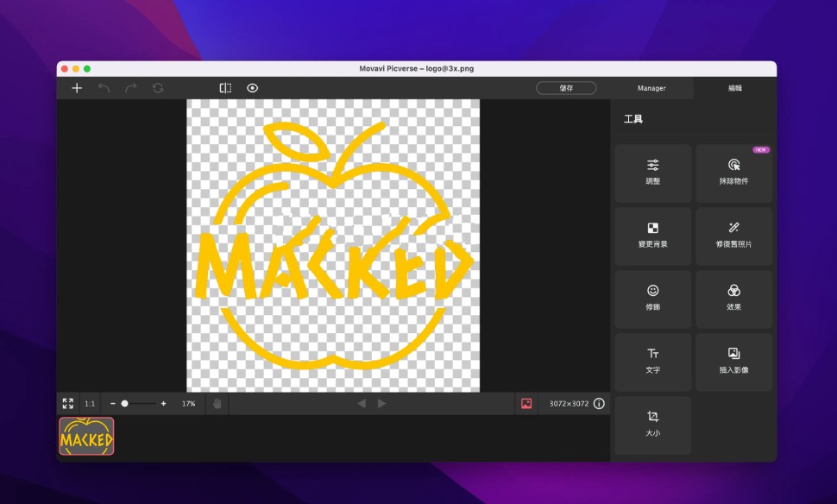This screenshot has width=837, height=504.
Task: Redo the last action
Action: click(x=131, y=88)
